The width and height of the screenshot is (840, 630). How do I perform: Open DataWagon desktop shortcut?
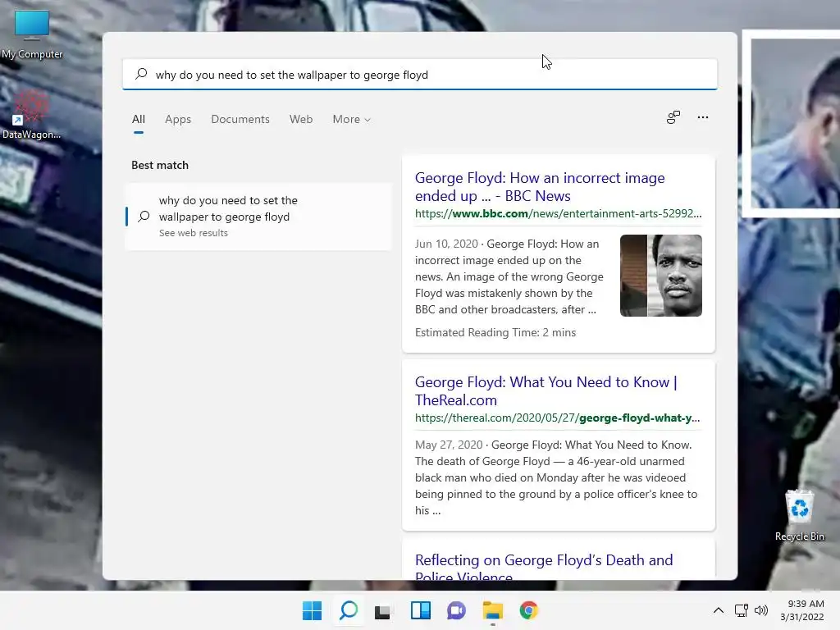pos(31,115)
